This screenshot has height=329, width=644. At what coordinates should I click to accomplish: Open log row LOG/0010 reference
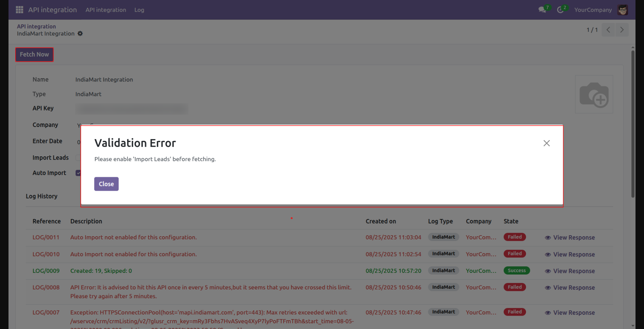pos(46,254)
